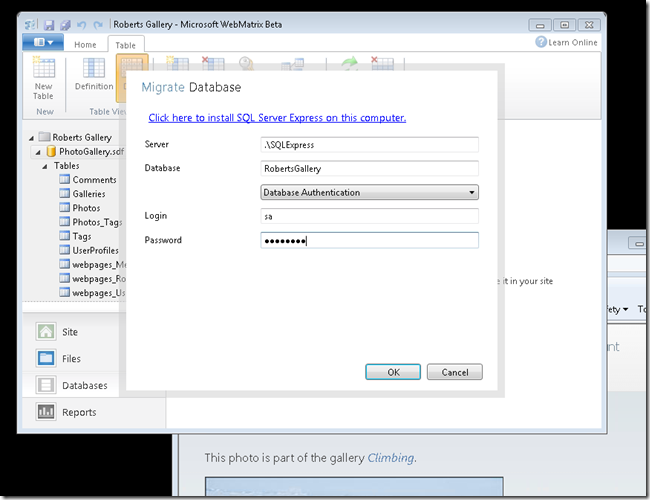
Task: Click the Comments table icon
Action: click(x=64, y=180)
